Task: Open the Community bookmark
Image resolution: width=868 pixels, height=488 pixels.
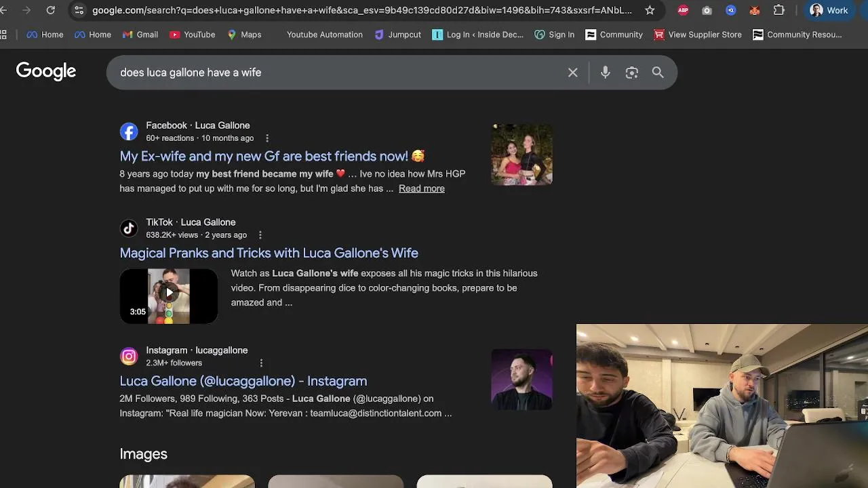Action: coord(614,35)
